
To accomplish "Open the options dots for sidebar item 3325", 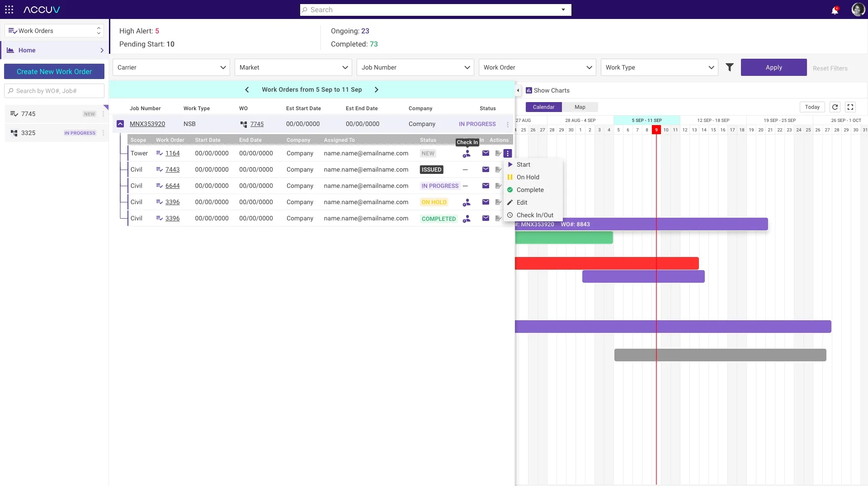I will 104,133.
